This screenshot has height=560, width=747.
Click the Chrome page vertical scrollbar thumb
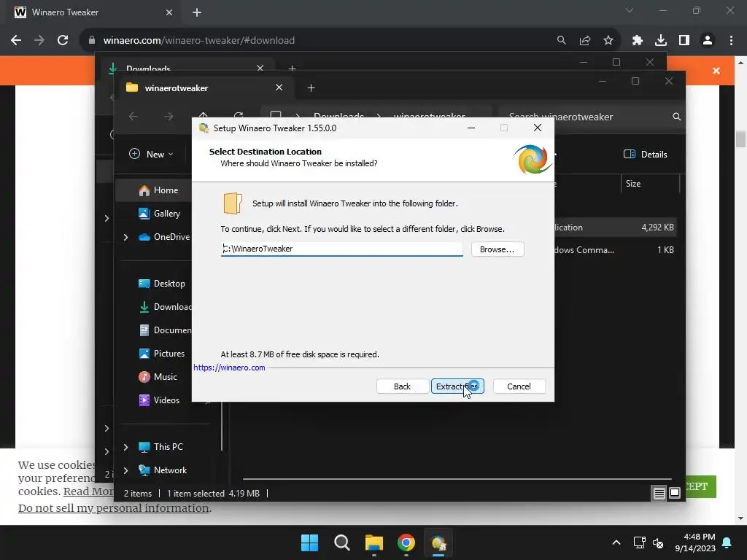(x=740, y=139)
